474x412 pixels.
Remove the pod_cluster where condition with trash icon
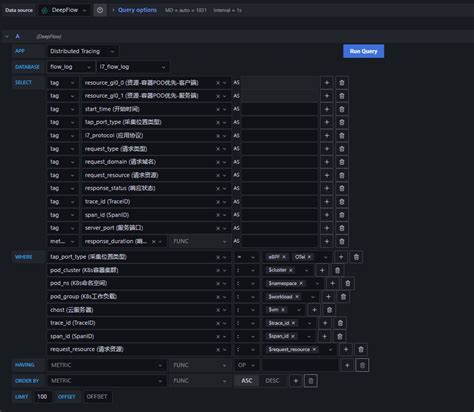337,270
